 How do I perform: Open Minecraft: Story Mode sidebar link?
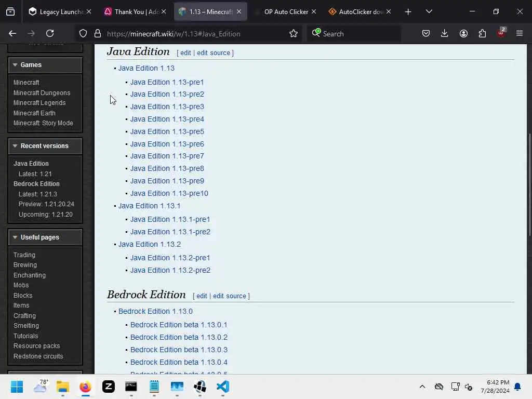pos(43,123)
